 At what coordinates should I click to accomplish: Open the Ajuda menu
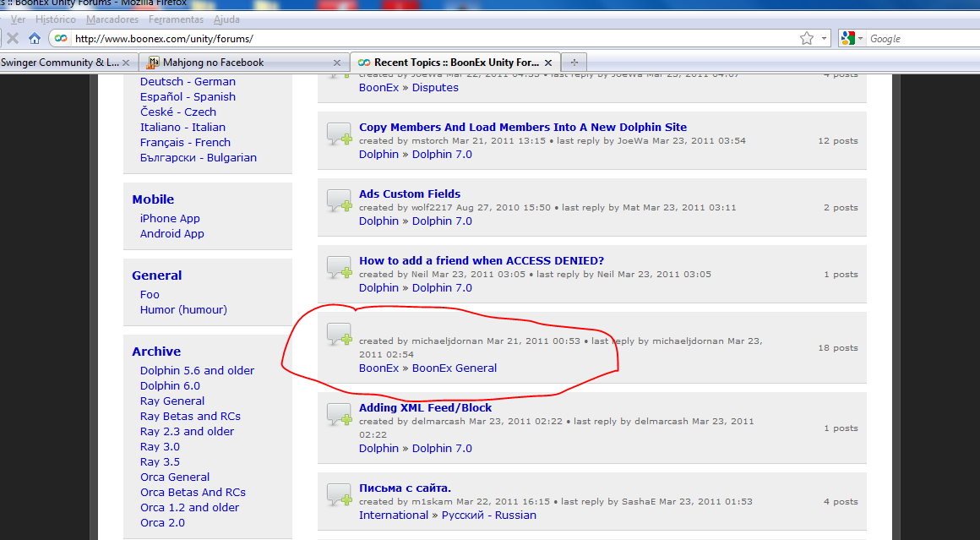[227, 19]
